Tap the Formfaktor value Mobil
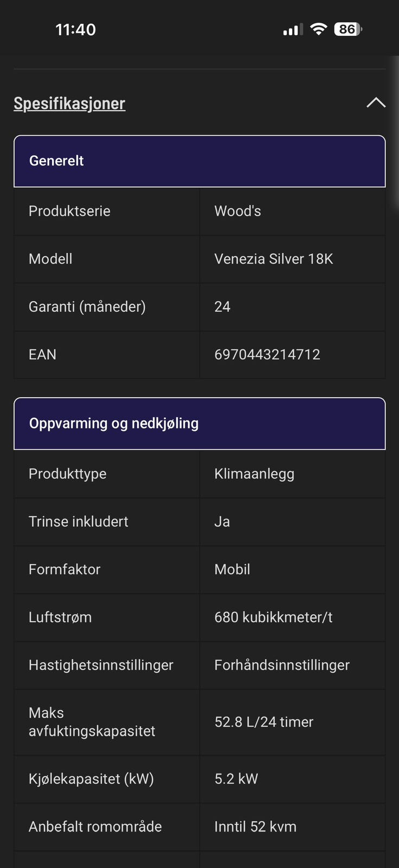Screen dimensions: 399x868 232,570
